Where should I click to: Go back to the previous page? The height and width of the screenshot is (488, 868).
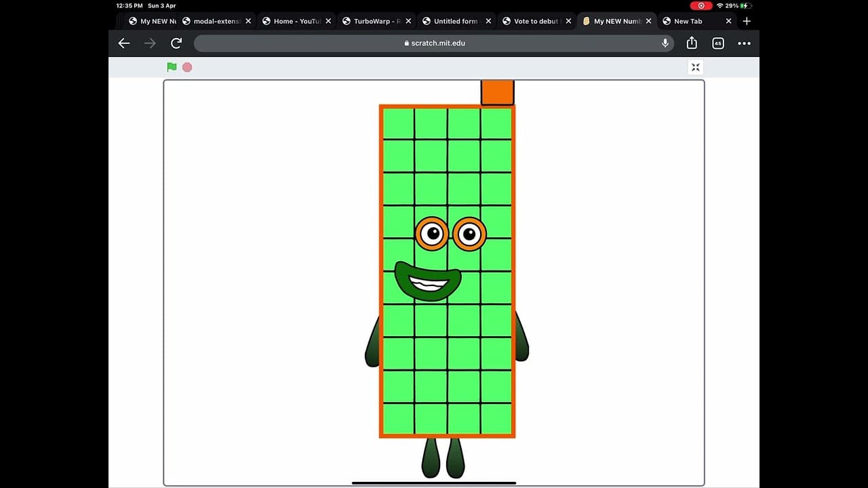click(x=124, y=43)
